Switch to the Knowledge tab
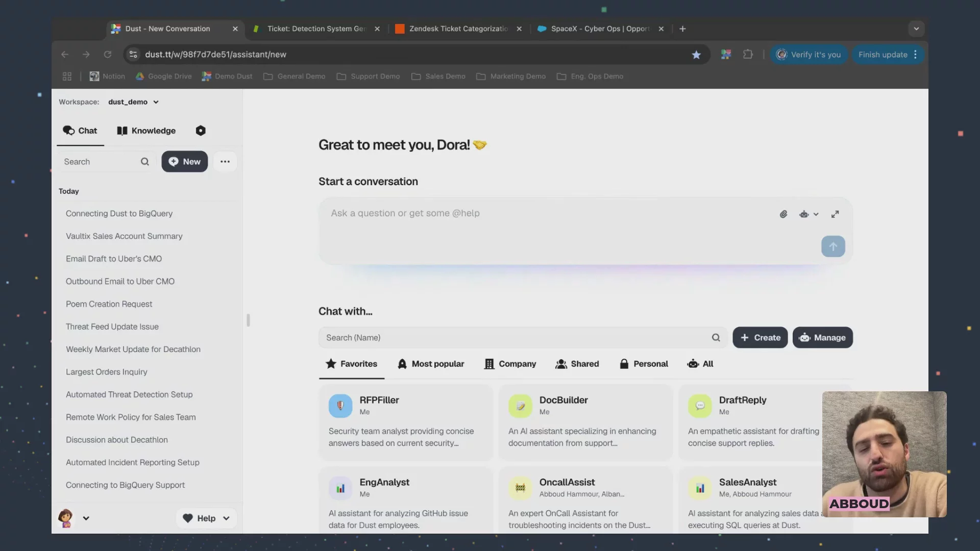 (146, 131)
